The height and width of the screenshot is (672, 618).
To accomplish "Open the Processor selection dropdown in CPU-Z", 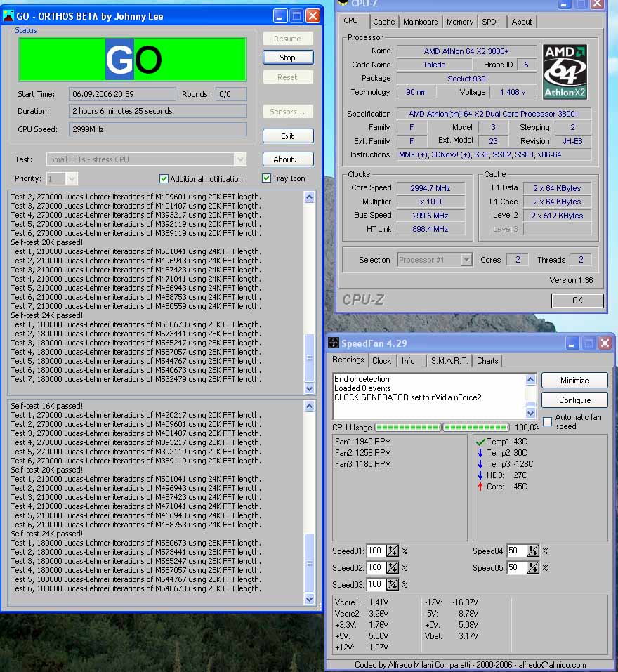I will (x=466, y=260).
